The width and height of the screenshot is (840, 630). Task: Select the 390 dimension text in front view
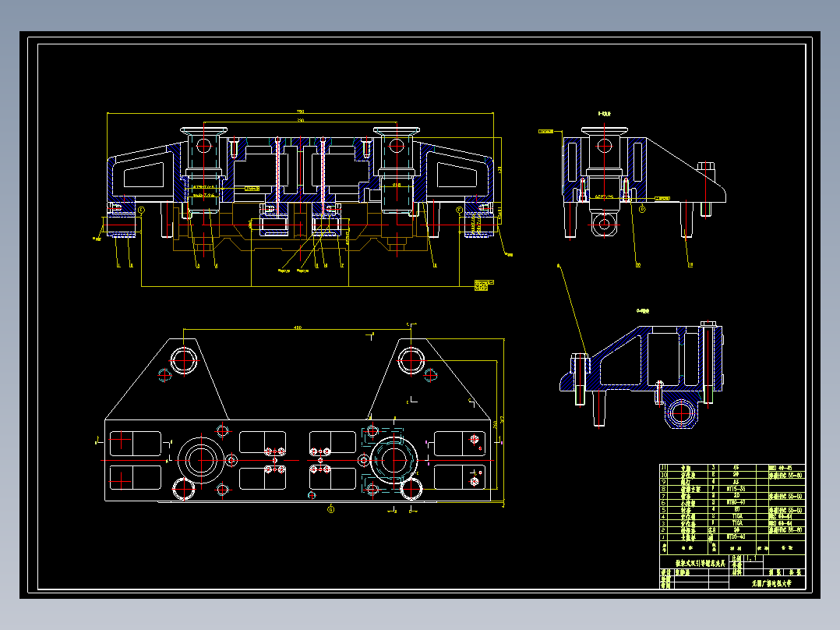[301, 121]
